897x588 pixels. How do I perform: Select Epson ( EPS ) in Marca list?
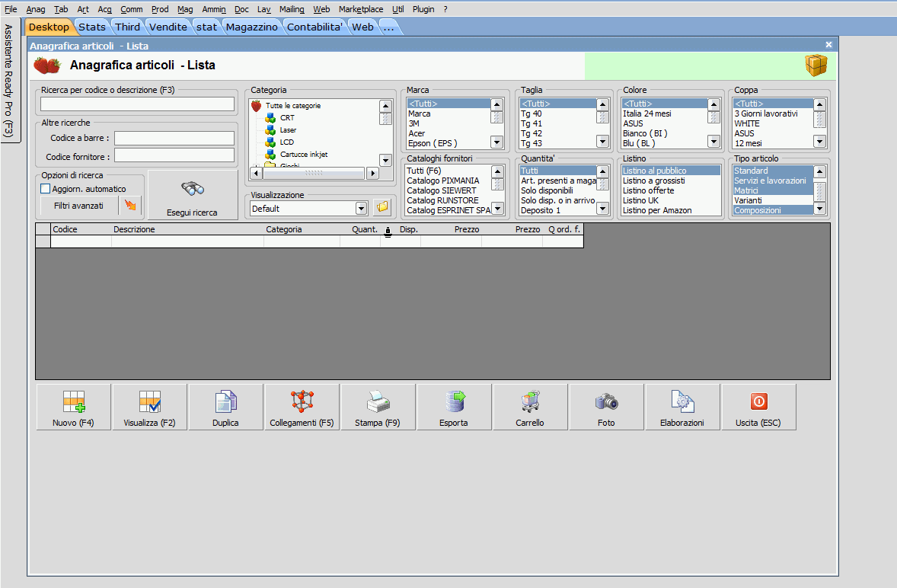pyautogui.click(x=448, y=143)
